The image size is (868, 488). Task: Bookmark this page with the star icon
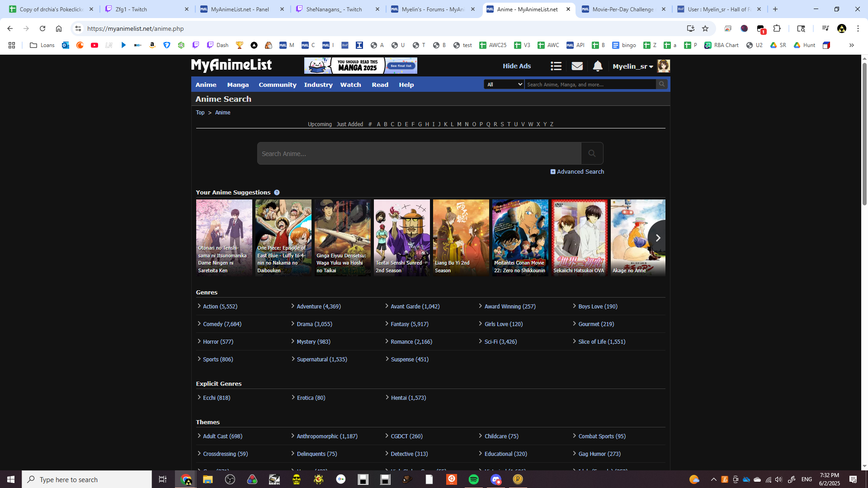(x=705, y=28)
